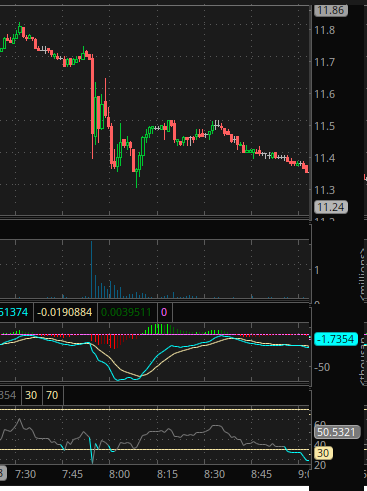Click the cyan 51374 indicator value box
The image size is (367, 491).
pyautogui.click(x=16, y=312)
